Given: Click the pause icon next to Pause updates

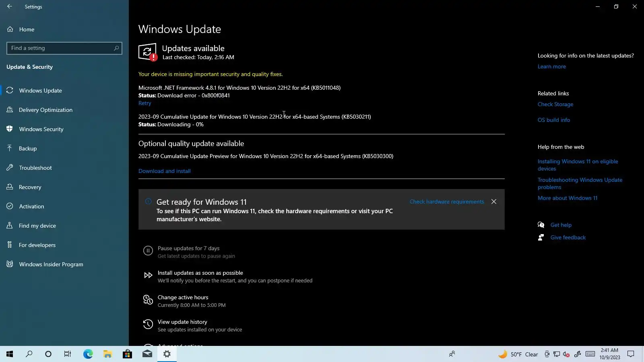Looking at the screenshot, I should 148,251.
